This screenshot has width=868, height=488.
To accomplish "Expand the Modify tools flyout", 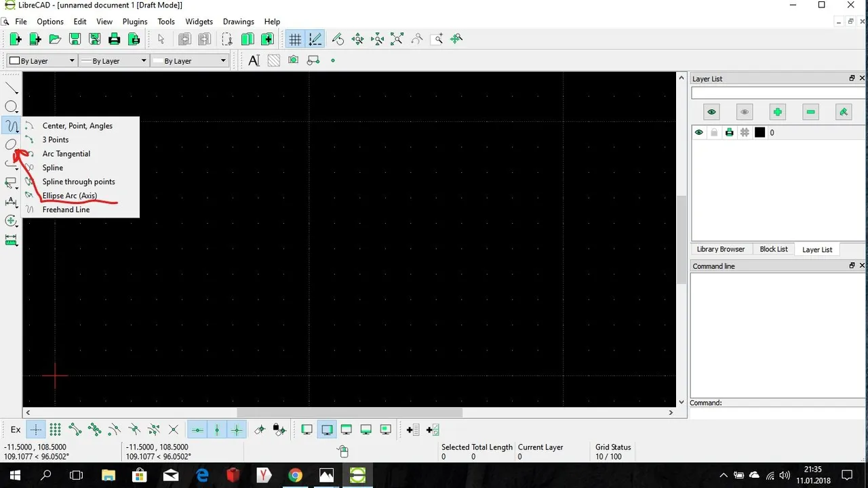I will [x=12, y=221].
